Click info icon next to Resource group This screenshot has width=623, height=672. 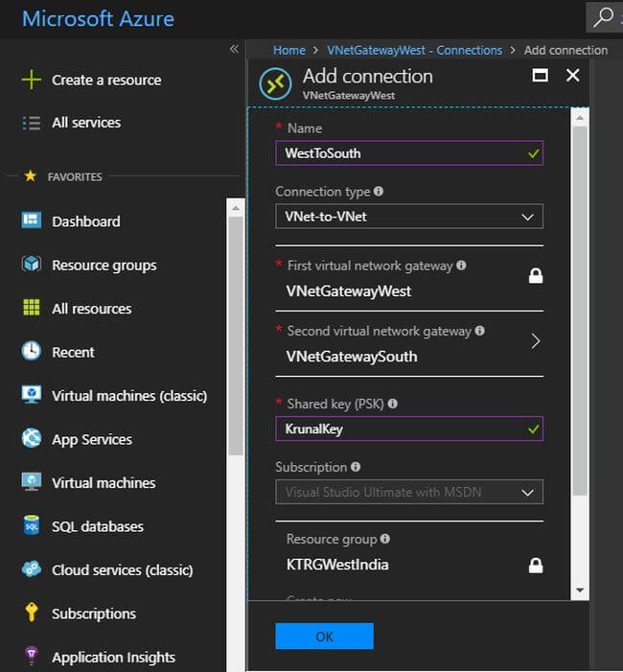click(x=385, y=539)
